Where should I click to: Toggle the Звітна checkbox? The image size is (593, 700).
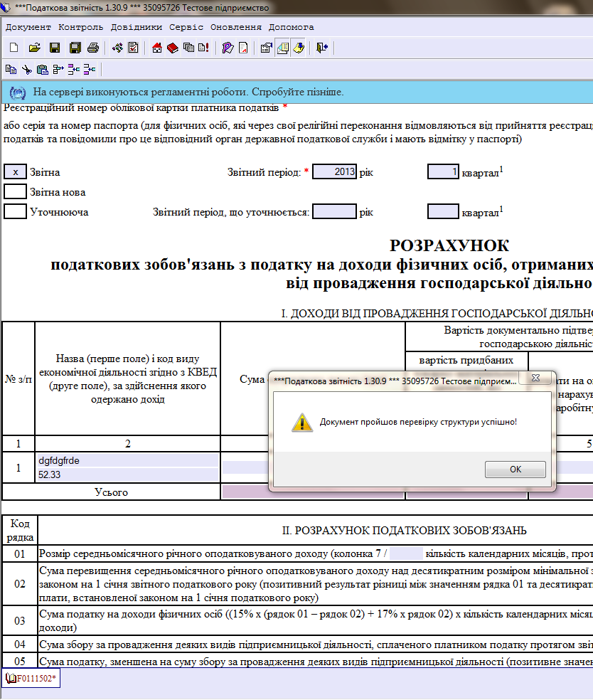click(15, 172)
